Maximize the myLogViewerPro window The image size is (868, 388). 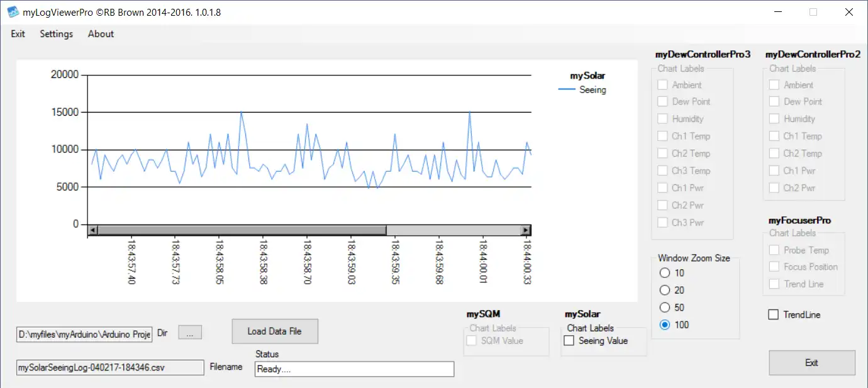[x=813, y=12]
